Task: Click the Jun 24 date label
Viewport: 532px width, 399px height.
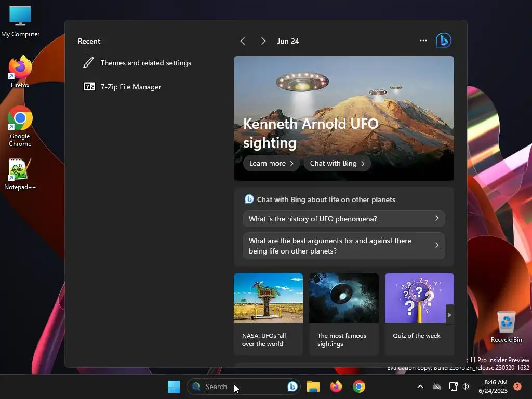Action: tap(288, 41)
